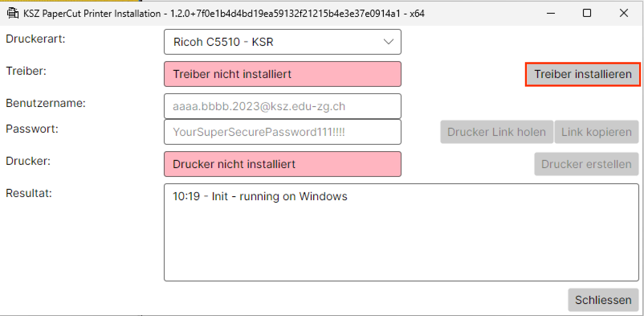Close the window with the X button
The width and height of the screenshot is (644, 316).
(624, 13)
